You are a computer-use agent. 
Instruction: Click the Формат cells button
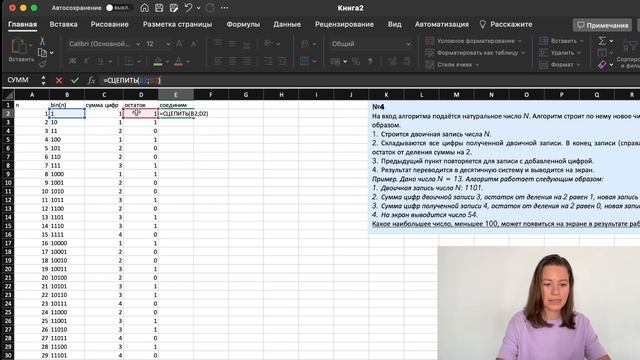[560, 64]
